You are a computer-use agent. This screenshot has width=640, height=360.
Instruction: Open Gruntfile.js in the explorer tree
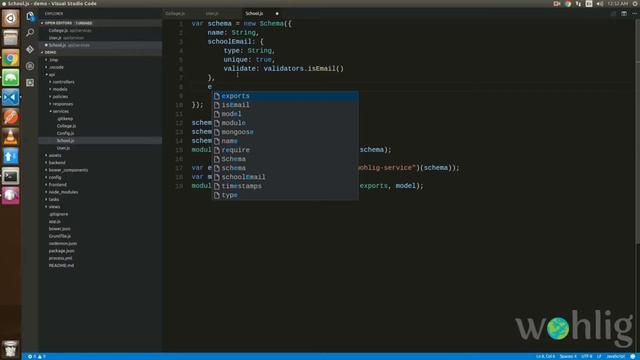click(x=100, y=236)
